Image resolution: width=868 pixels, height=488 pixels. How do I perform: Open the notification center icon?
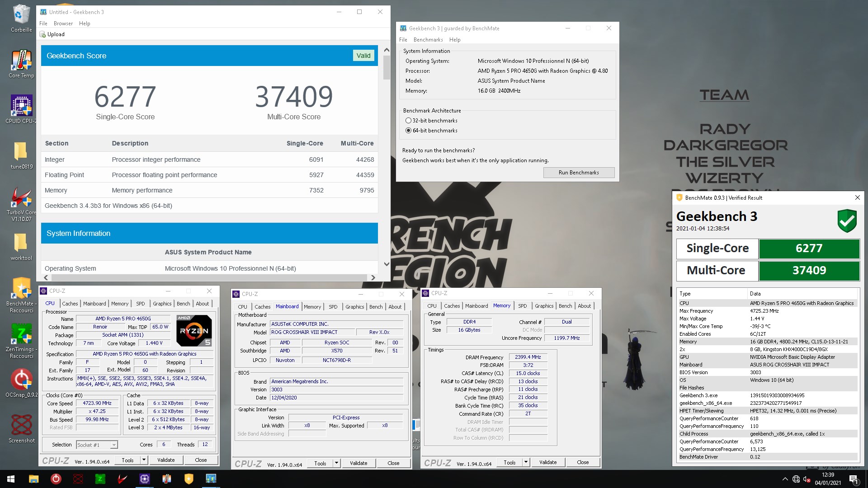[x=854, y=479]
